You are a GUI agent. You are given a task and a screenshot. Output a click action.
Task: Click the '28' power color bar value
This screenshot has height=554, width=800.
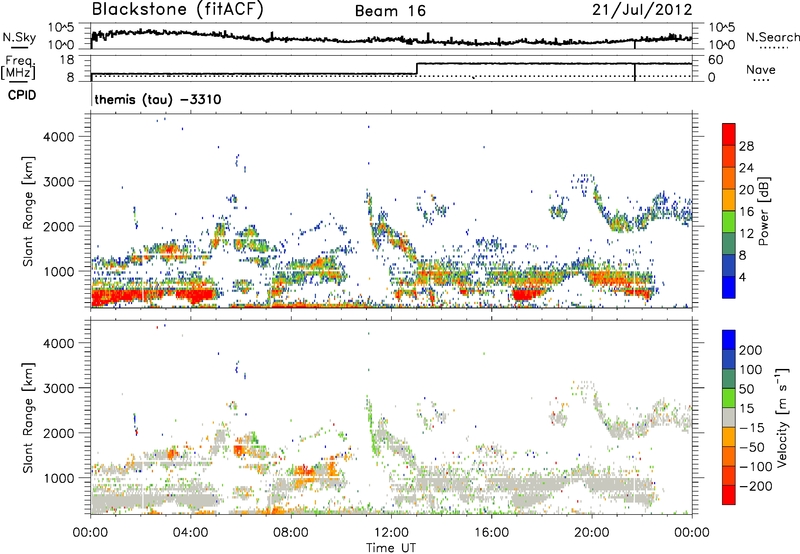tap(746, 146)
